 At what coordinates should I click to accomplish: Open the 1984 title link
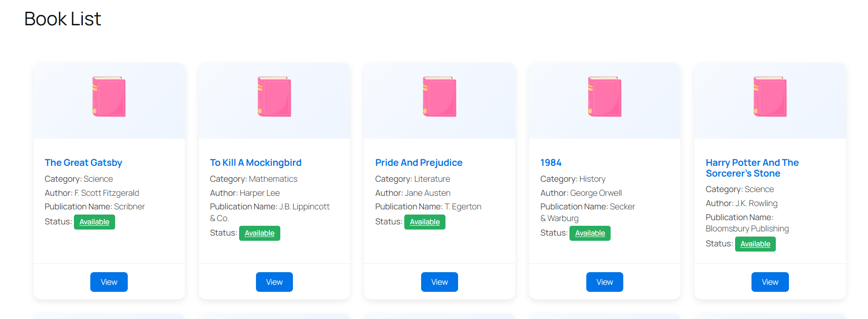click(x=551, y=163)
